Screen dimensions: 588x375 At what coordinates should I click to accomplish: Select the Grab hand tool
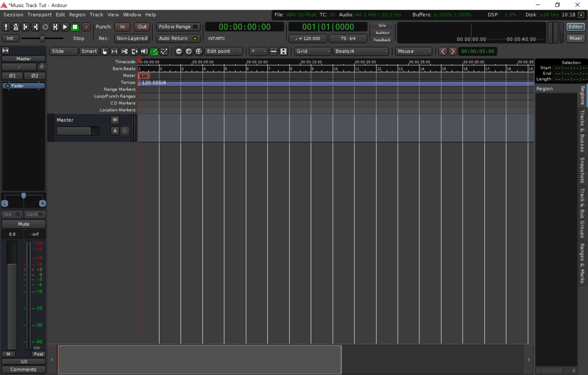point(105,51)
